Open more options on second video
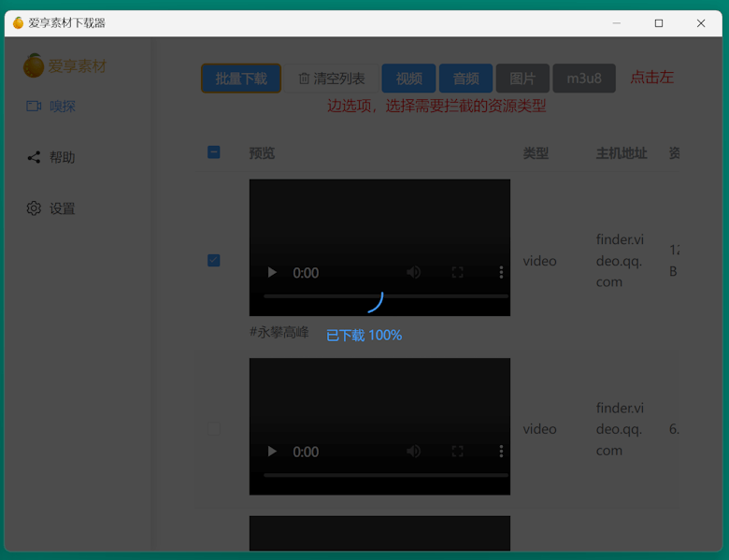 [x=501, y=452]
